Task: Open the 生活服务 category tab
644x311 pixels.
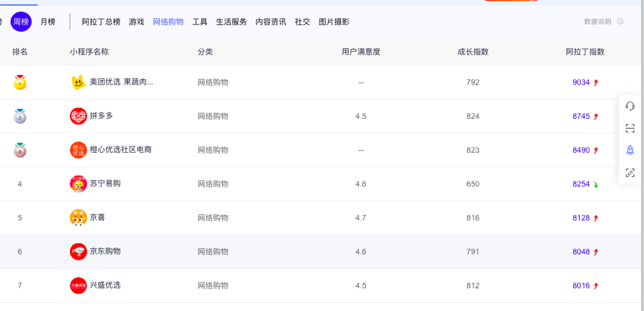Action: click(x=231, y=22)
